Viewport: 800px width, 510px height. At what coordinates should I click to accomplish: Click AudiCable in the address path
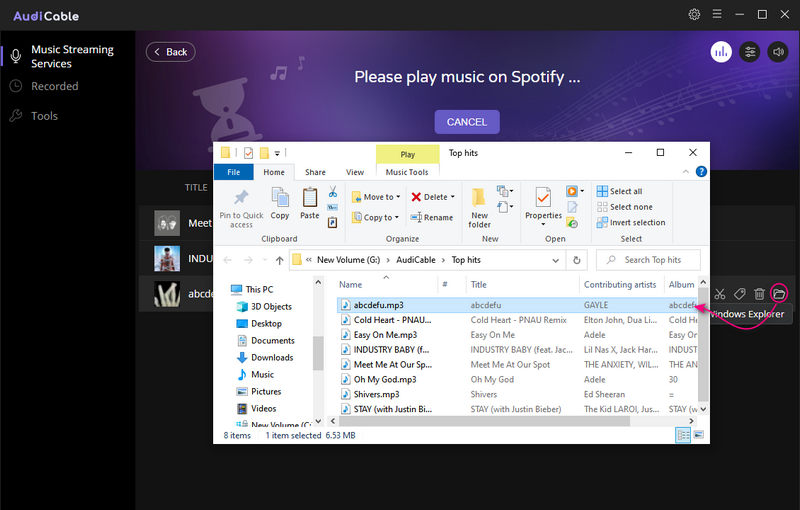coord(416,260)
